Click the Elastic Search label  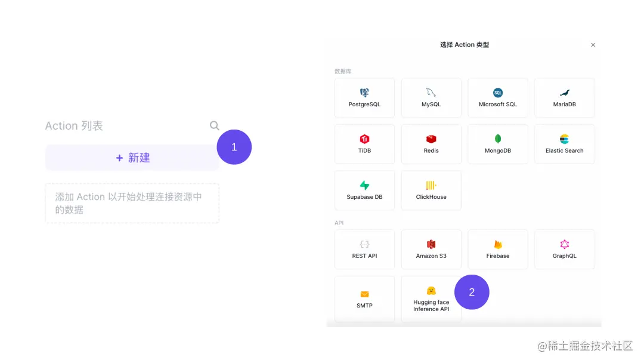[x=564, y=151]
